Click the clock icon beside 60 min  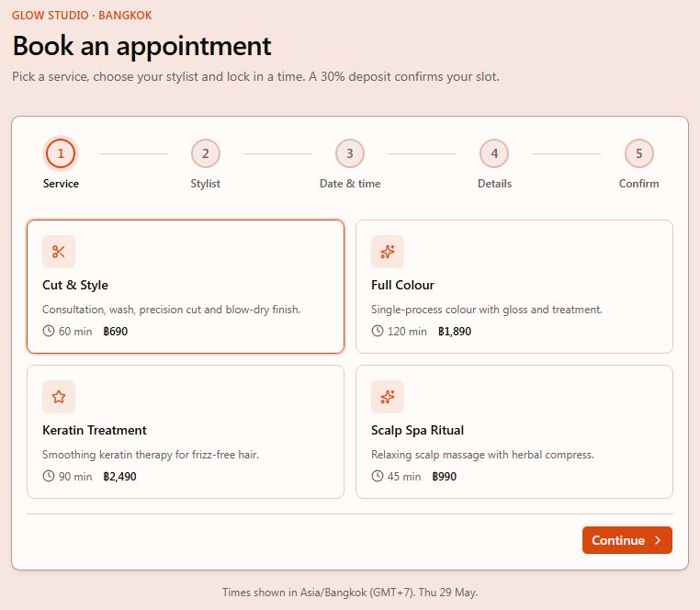(48, 331)
